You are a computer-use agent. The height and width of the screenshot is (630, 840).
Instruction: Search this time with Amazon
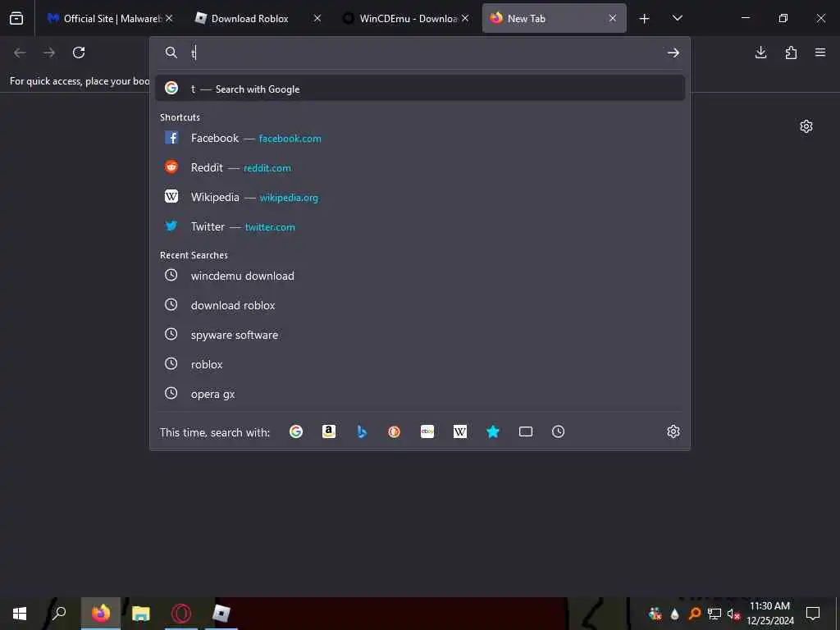point(329,431)
